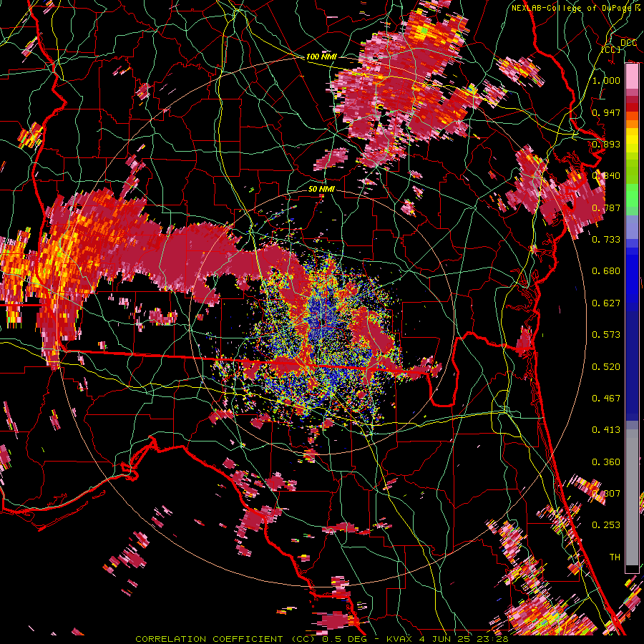The height and width of the screenshot is (644, 644).
Task: Click the 0.253 color scale value
Action: [606, 525]
